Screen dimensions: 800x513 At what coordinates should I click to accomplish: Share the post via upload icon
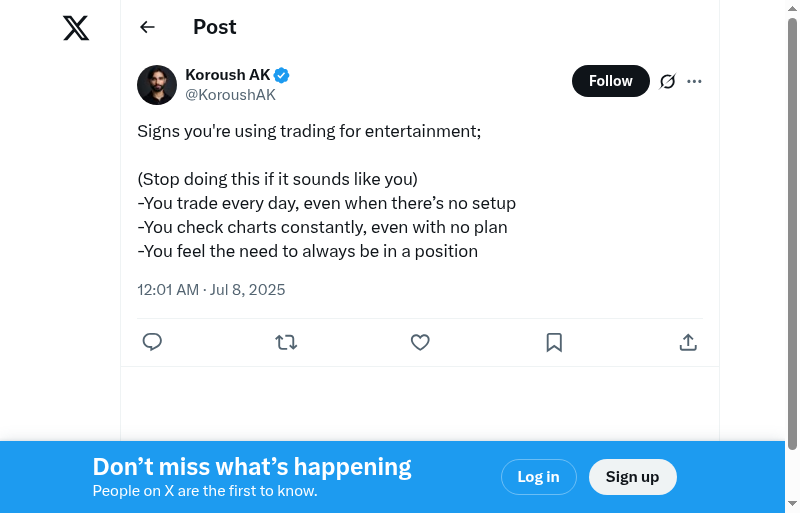(688, 342)
